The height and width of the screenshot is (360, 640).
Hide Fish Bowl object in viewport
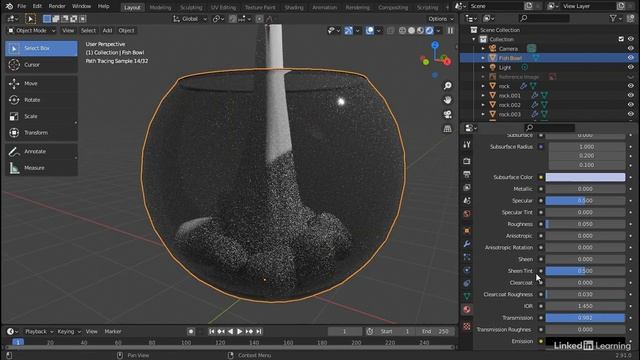tap(631, 58)
